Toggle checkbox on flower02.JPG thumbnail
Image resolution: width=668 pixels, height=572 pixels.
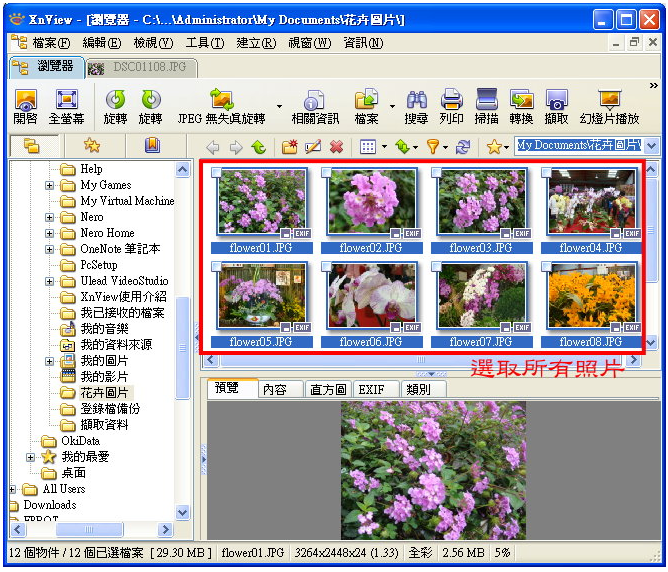(326, 172)
